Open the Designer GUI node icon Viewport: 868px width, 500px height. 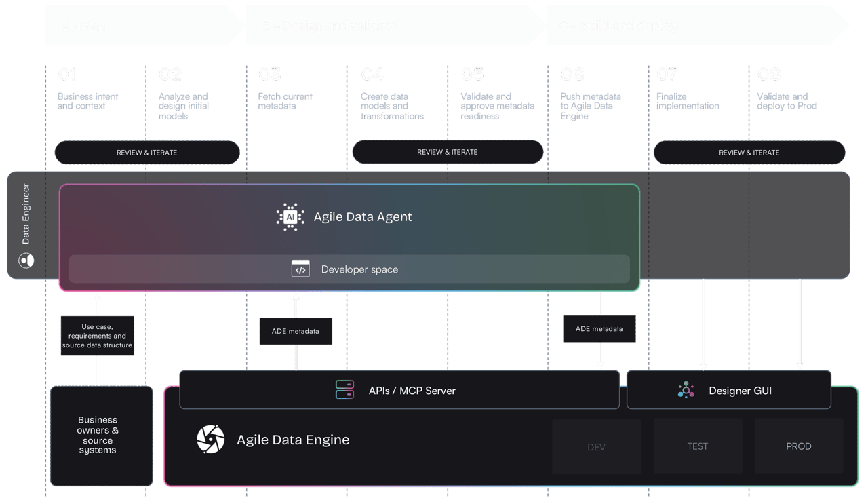(x=686, y=389)
